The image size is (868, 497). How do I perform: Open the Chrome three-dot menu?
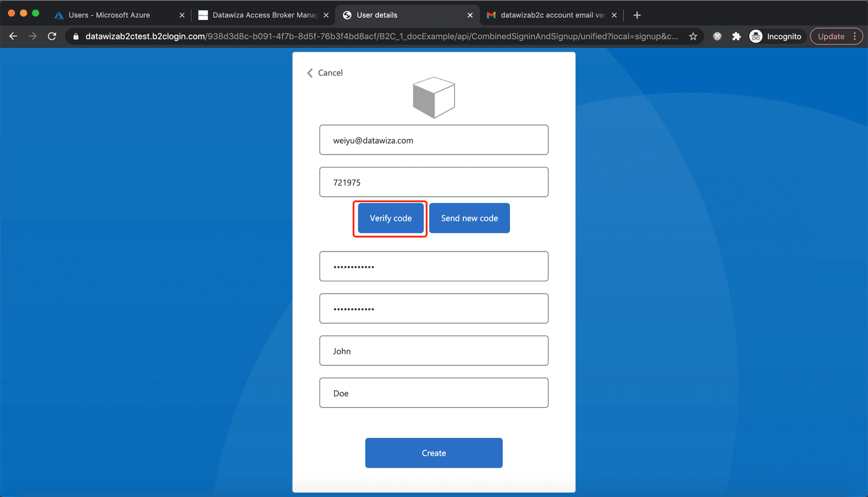point(855,36)
